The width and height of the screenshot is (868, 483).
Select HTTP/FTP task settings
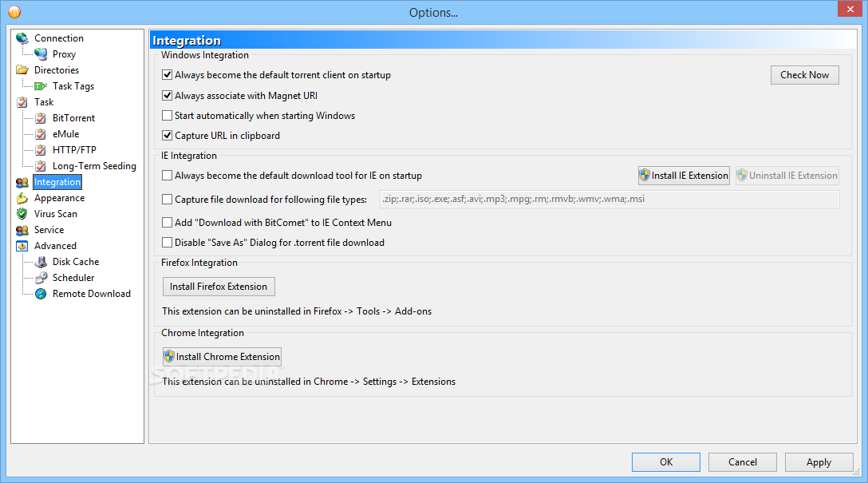tap(74, 150)
